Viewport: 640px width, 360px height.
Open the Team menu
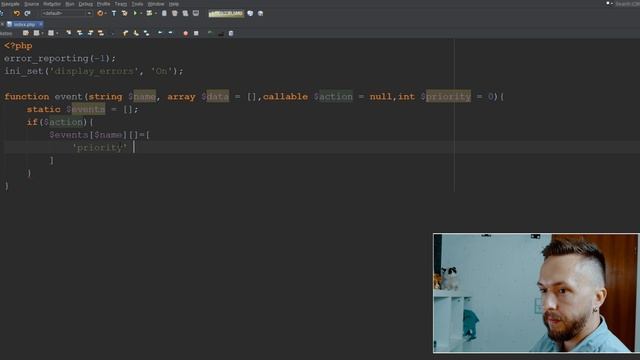(121, 4)
